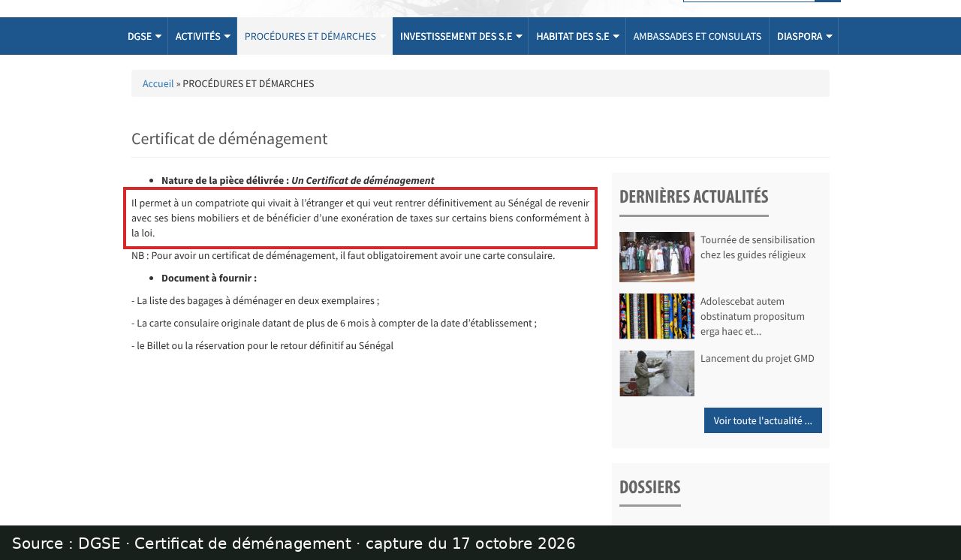The image size is (961, 560).
Task: Click the Lancement du projet GMD thumbnail
Action: click(x=657, y=373)
